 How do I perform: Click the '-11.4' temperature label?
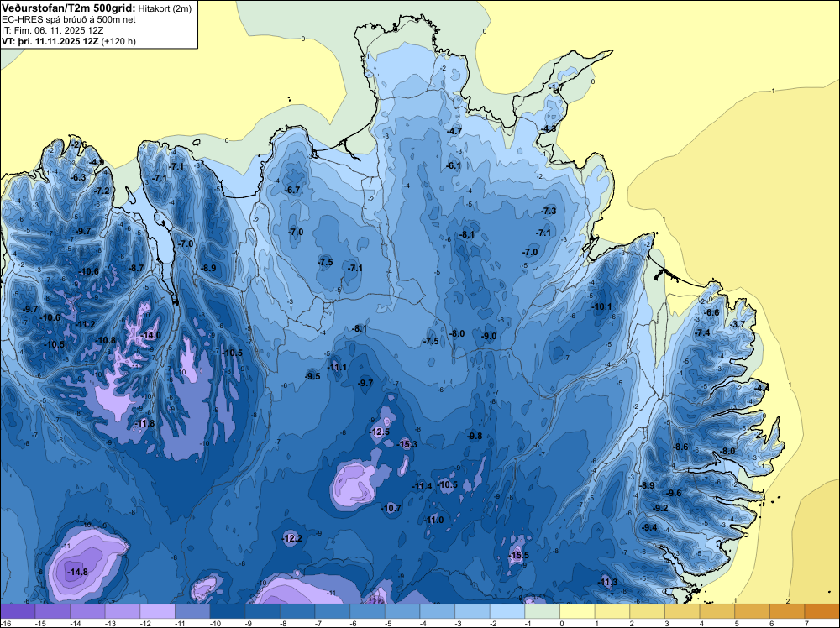tap(422, 486)
